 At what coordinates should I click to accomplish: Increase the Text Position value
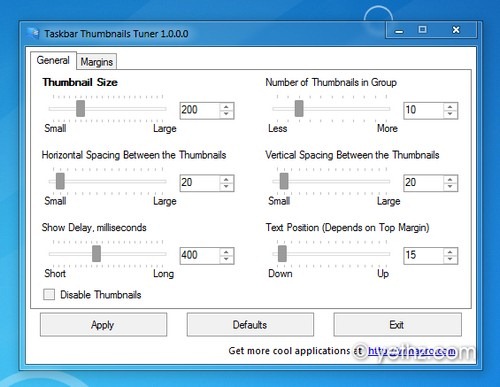(450, 252)
